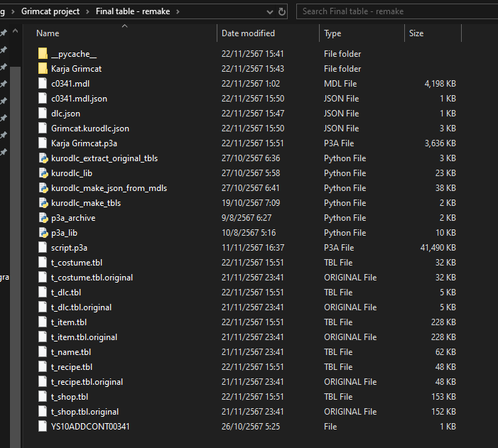Click the 153 KB size cell
The image size is (498, 448).
[443, 397]
